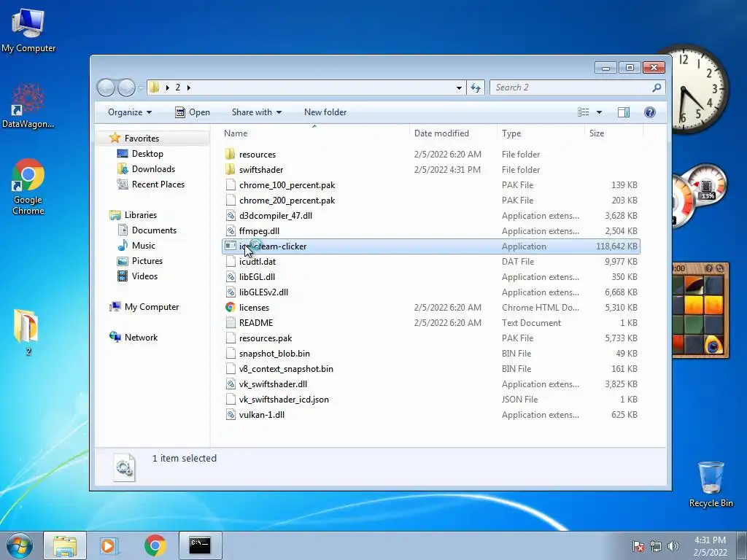Click the New folder button

click(325, 112)
